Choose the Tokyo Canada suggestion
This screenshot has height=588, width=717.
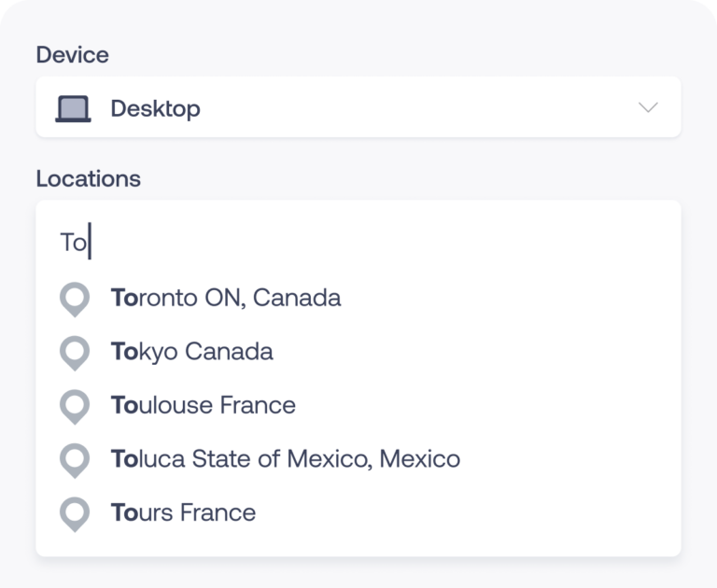tap(191, 352)
